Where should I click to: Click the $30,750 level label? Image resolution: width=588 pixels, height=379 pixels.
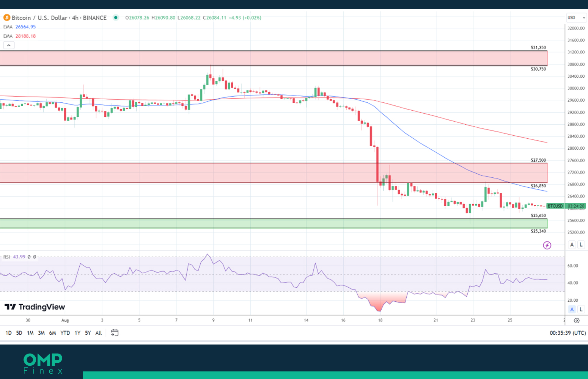[538, 69]
